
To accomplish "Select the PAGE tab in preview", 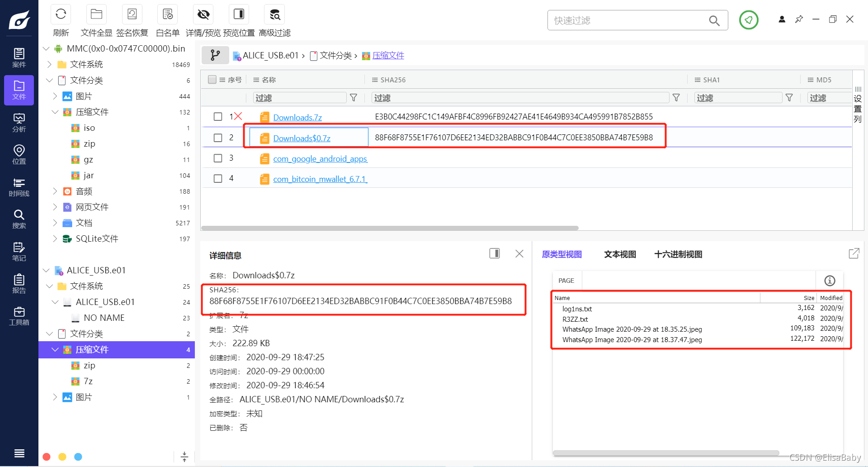I will (566, 281).
